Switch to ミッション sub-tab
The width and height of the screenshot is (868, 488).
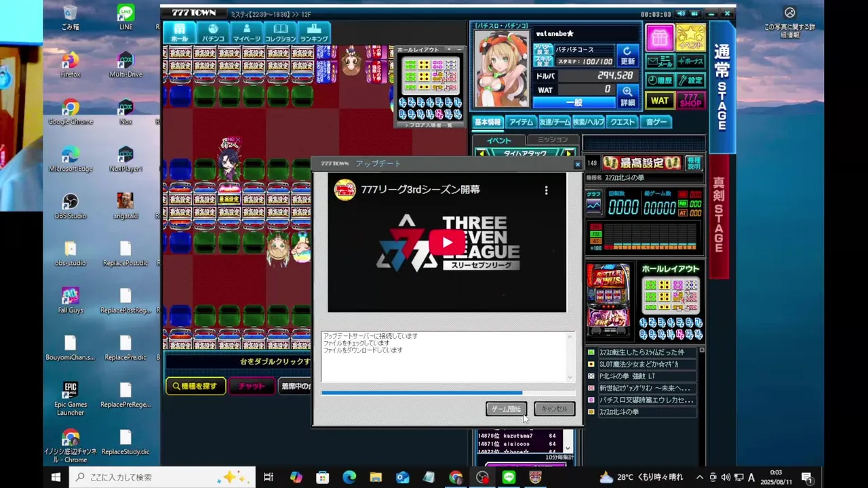point(552,140)
